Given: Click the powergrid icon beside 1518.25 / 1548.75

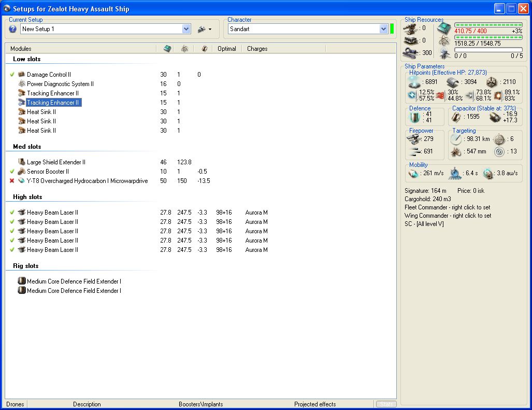Looking at the screenshot, I should (444, 41).
